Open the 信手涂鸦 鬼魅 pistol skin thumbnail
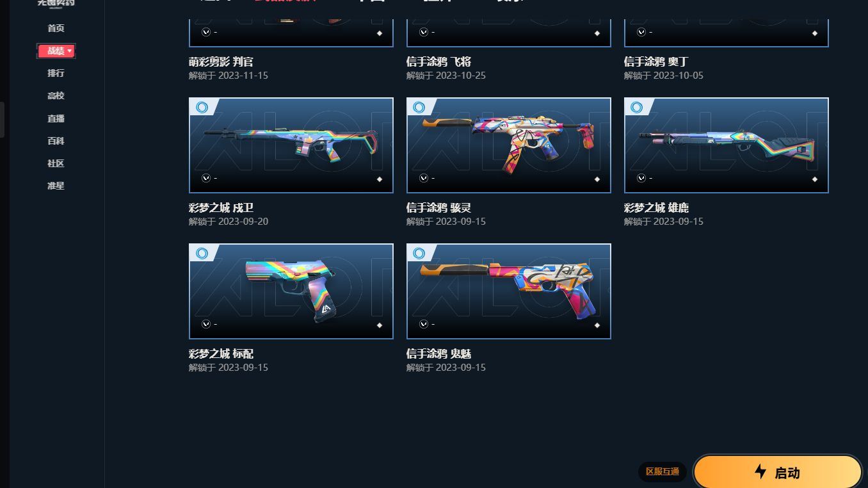Image resolution: width=868 pixels, height=488 pixels. click(509, 291)
